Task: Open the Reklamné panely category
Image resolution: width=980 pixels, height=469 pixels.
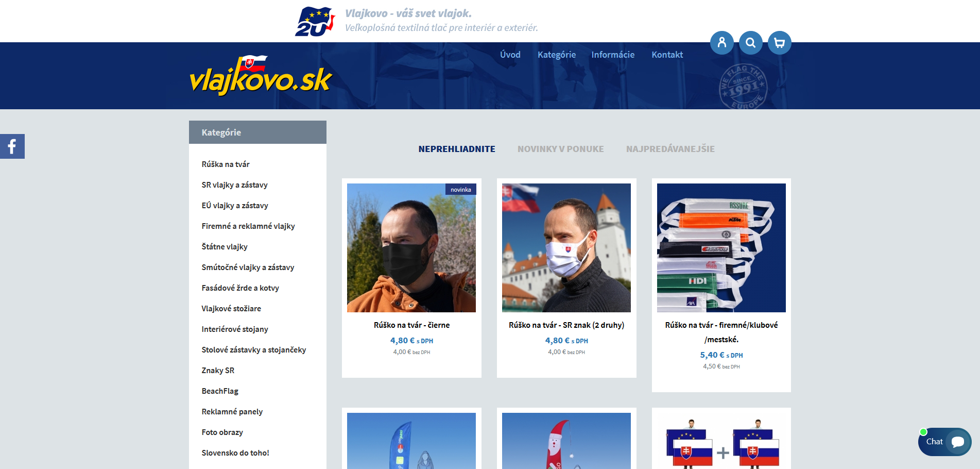Action: (232, 411)
